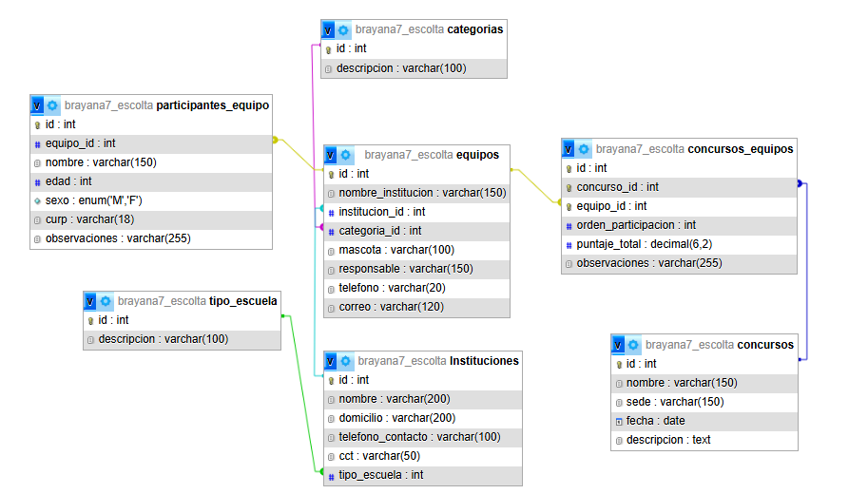
Task: Click primary key icon beside equipos id
Action: click(x=330, y=174)
